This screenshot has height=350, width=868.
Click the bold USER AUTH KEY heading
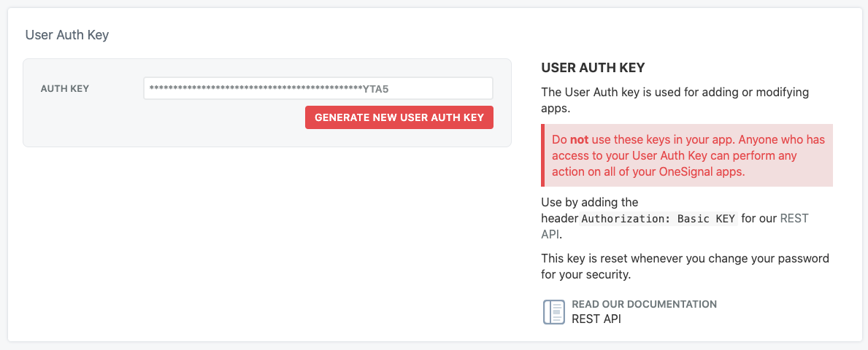click(x=593, y=68)
